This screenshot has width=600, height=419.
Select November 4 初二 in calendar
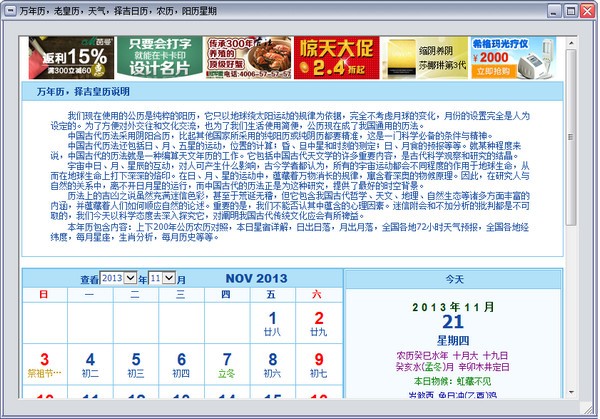click(90, 364)
